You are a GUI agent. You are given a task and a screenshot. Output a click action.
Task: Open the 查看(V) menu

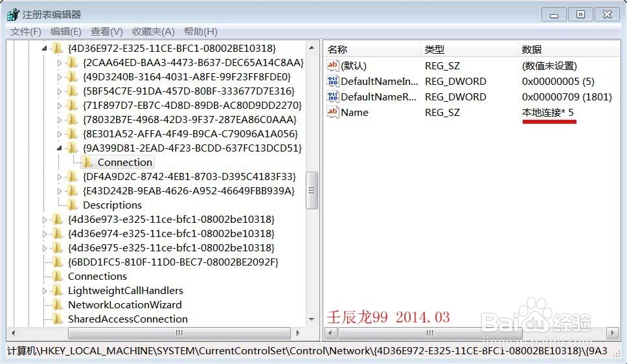(x=107, y=32)
